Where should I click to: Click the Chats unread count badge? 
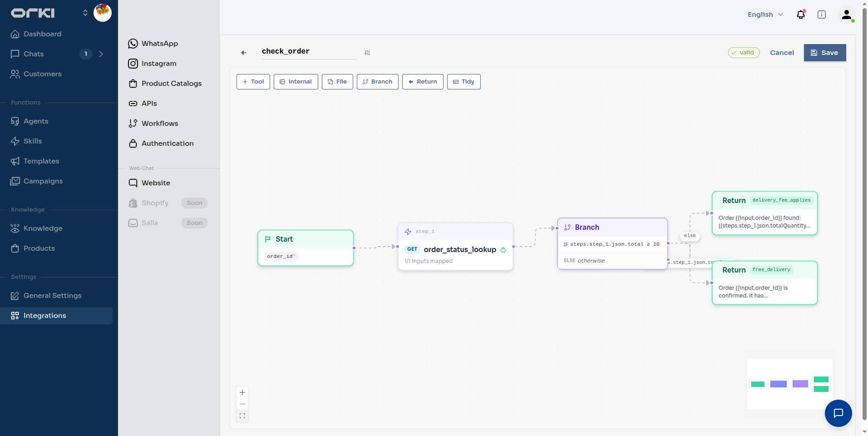point(86,54)
